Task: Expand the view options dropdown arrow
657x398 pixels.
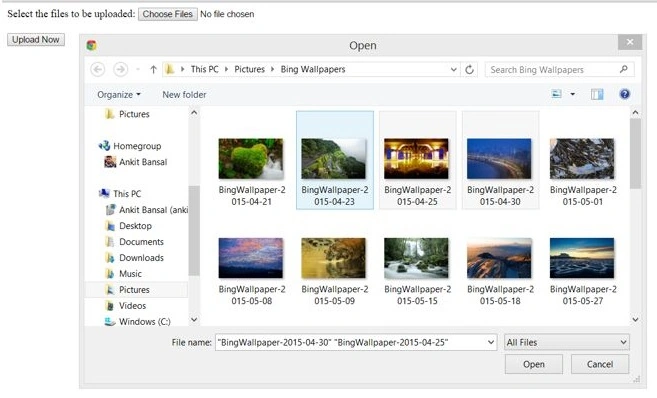Action: coord(572,94)
